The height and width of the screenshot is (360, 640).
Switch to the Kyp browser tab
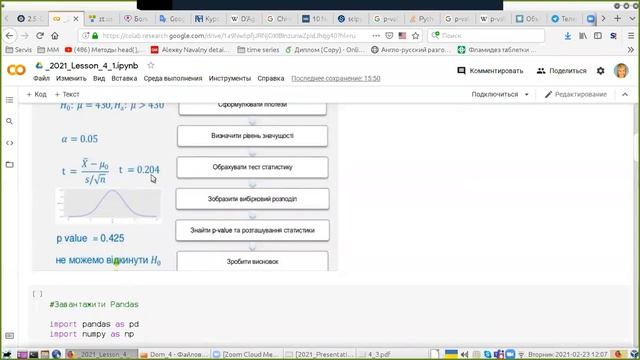pos(208,19)
